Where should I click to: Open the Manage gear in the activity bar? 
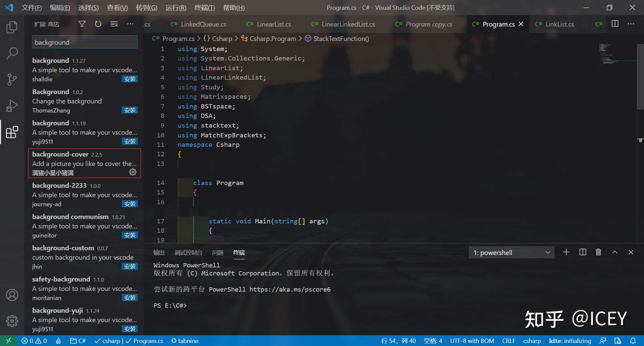coord(12,321)
